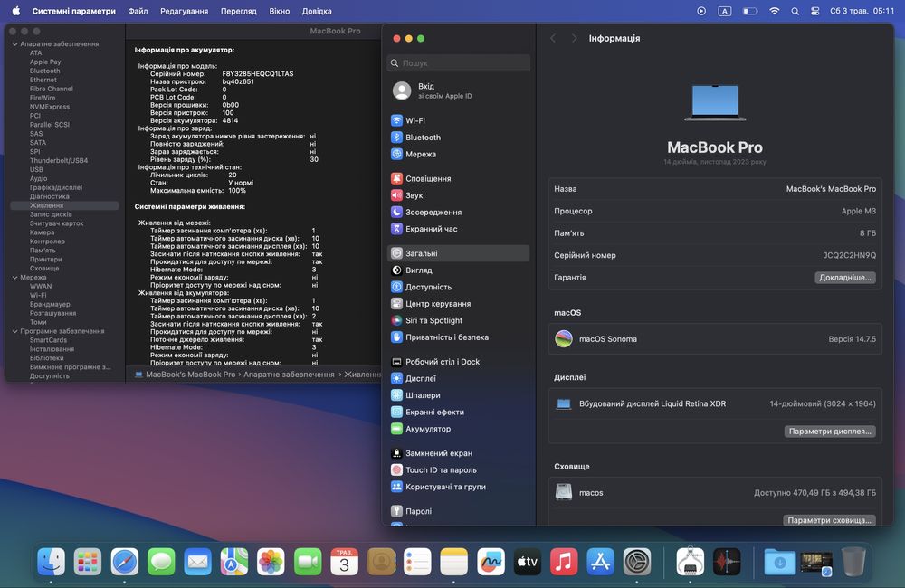
Task: Click the serial number JCQ2C2HN9Q
Action: tap(849, 255)
